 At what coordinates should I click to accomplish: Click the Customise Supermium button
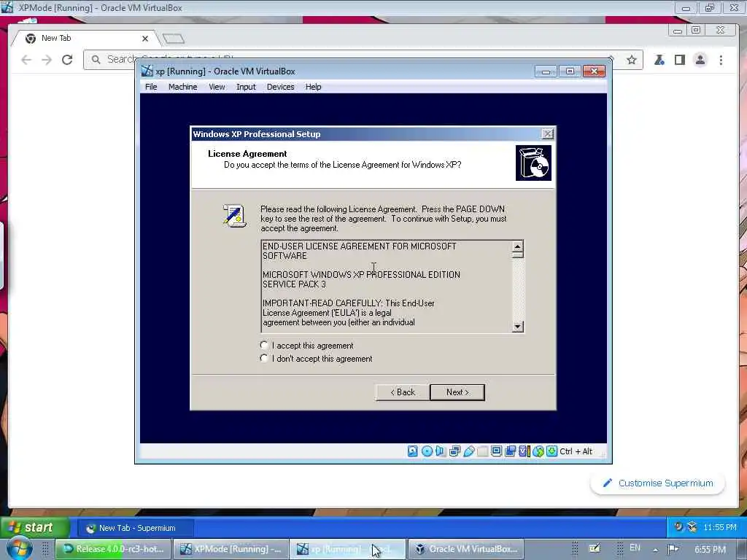[657, 483]
